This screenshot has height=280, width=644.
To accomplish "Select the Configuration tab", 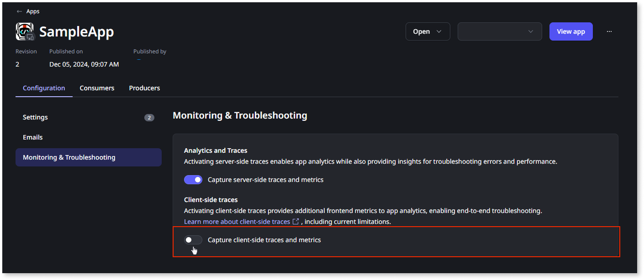I will pos(44,88).
